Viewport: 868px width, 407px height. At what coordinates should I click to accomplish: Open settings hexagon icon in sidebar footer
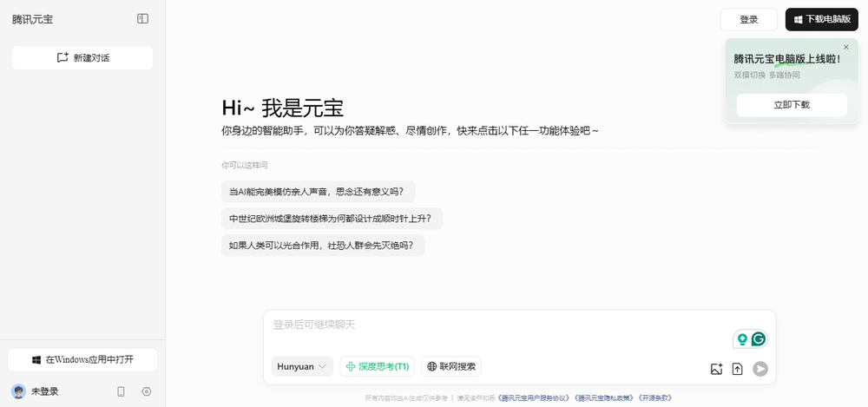click(x=146, y=391)
